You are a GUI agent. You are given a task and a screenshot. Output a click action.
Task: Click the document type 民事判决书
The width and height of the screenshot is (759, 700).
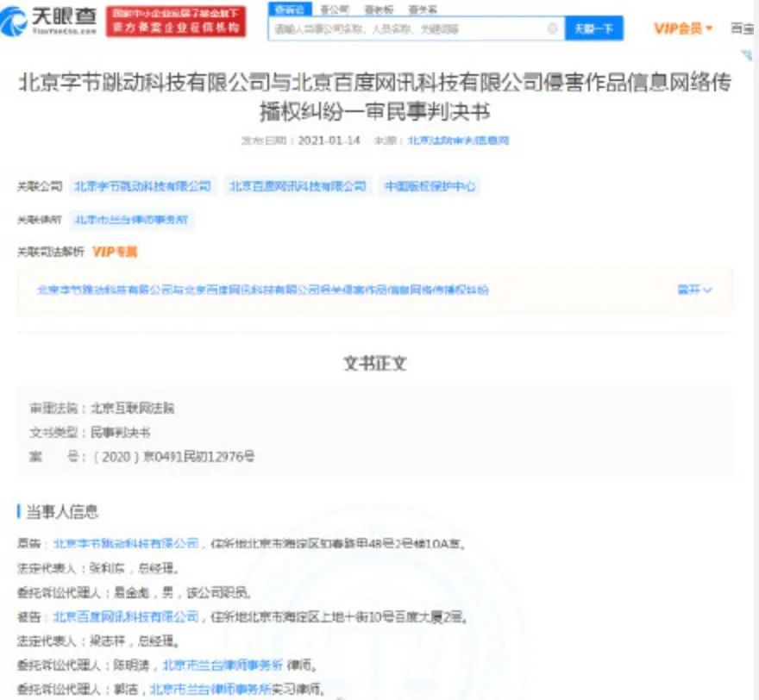(121, 433)
